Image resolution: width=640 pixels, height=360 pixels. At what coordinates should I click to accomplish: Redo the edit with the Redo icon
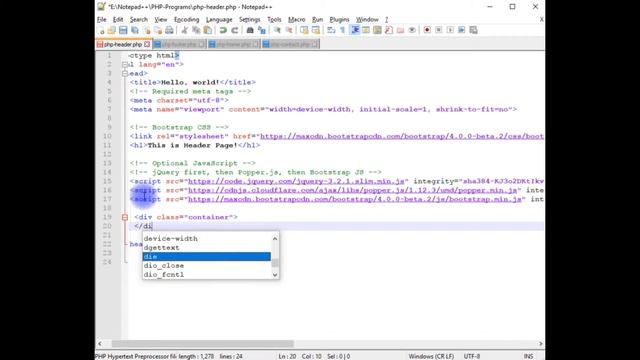pos(235,30)
